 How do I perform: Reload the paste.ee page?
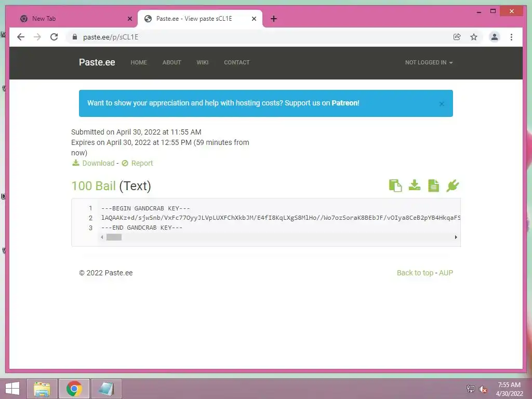coord(54,37)
